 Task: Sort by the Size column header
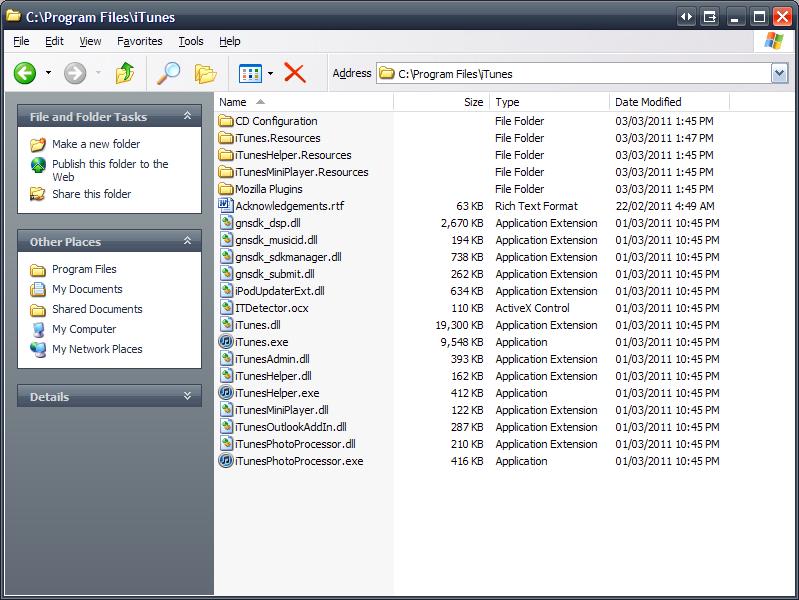pos(442,102)
